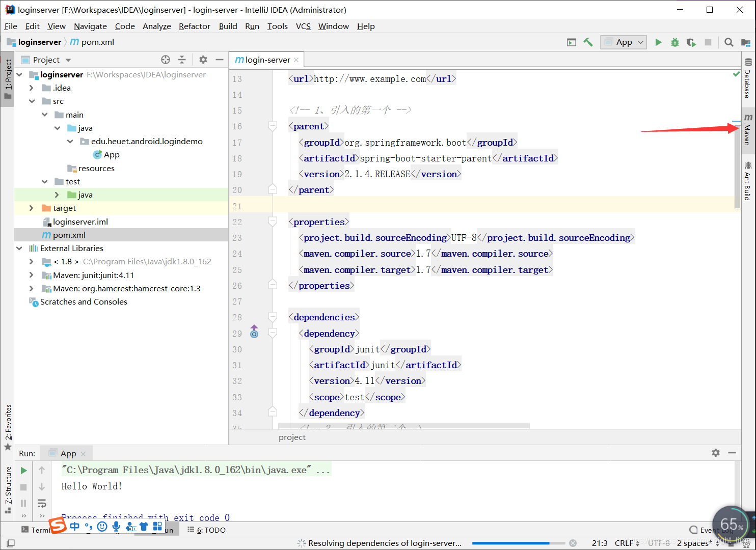Toggle the 1: Project side tab
The width and height of the screenshot is (756, 550).
point(7,79)
